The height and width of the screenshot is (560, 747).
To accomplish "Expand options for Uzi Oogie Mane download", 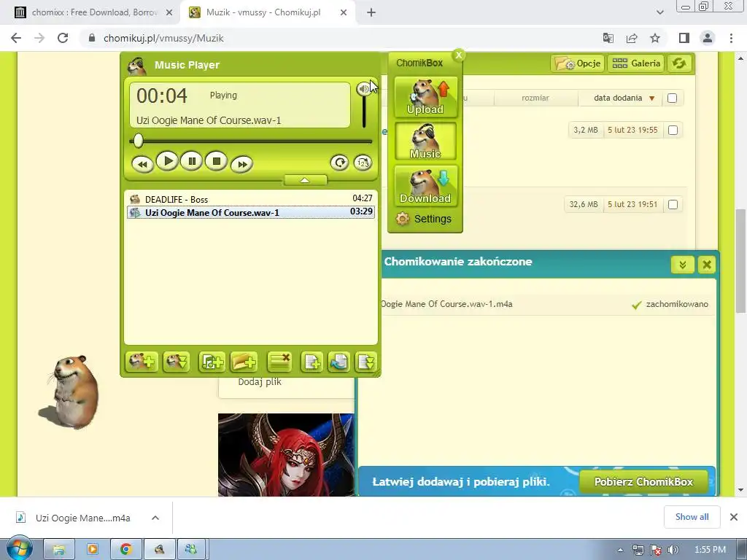I will tap(155, 518).
